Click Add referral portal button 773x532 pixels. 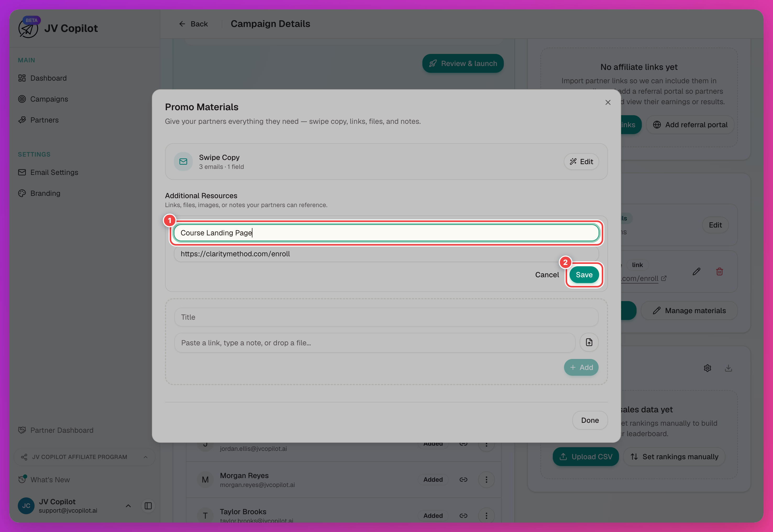(690, 125)
